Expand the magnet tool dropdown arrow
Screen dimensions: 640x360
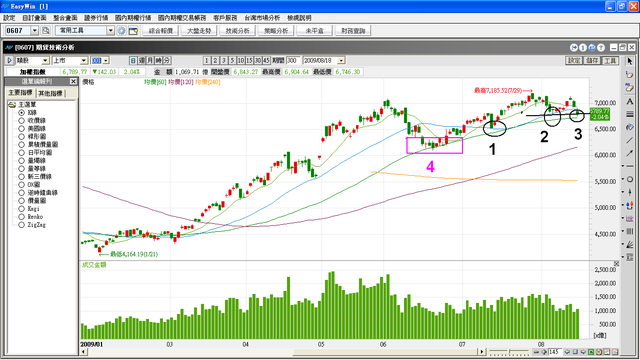[623, 205]
